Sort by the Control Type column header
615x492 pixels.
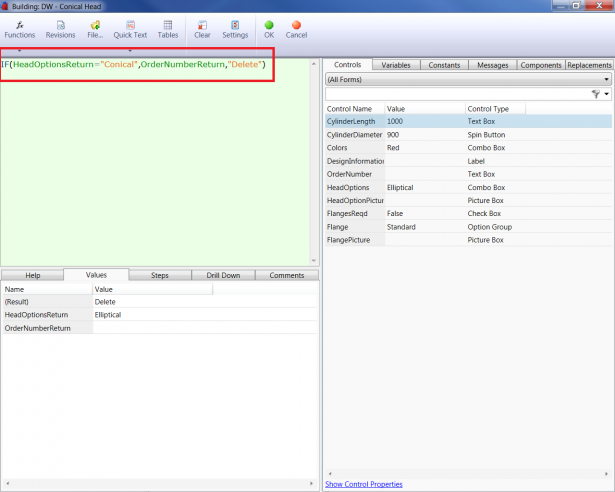point(495,109)
